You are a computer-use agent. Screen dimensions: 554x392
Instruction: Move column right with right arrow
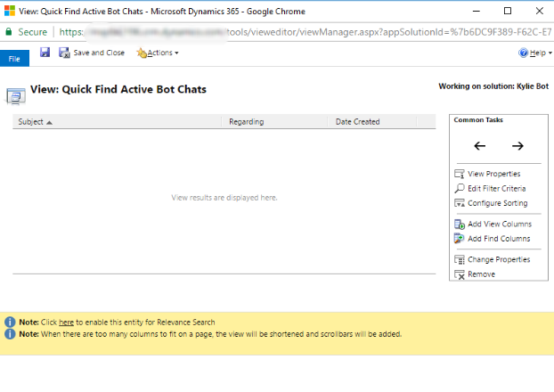(x=517, y=145)
